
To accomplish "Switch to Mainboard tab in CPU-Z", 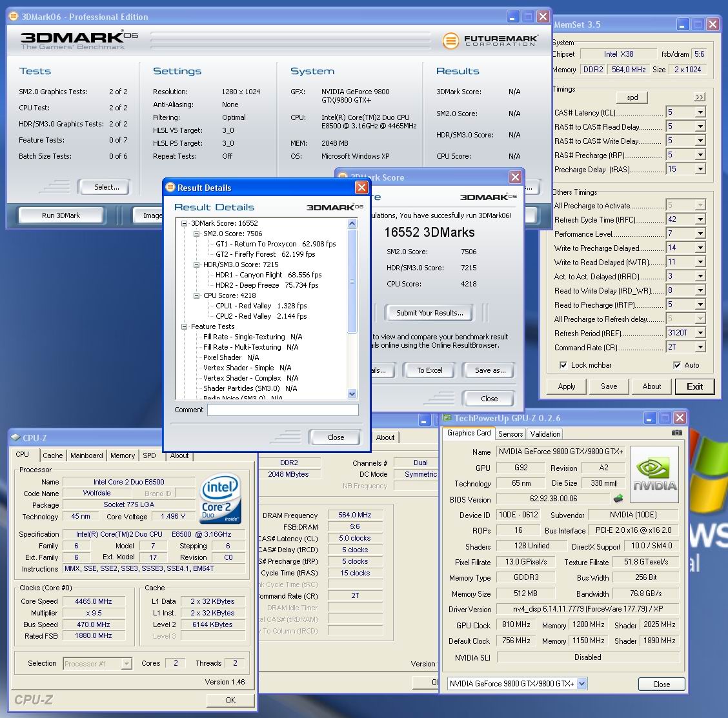I will (x=87, y=456).
